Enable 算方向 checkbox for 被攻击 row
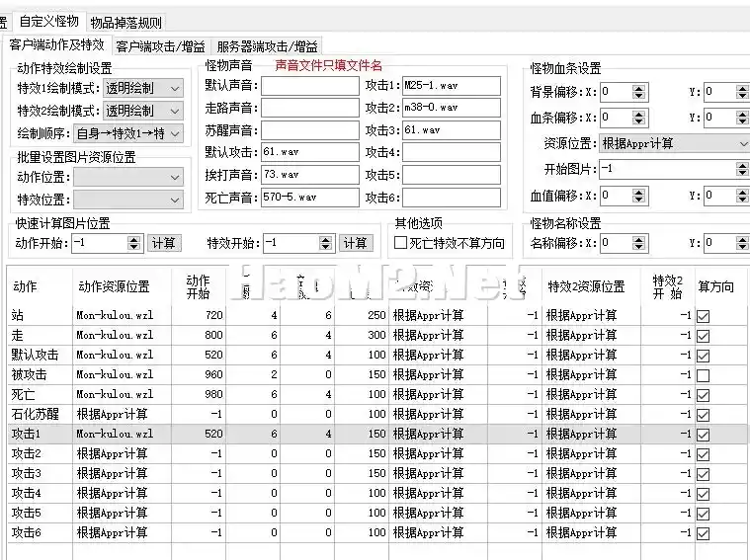750x560 pixels. [x=704, y=376]
